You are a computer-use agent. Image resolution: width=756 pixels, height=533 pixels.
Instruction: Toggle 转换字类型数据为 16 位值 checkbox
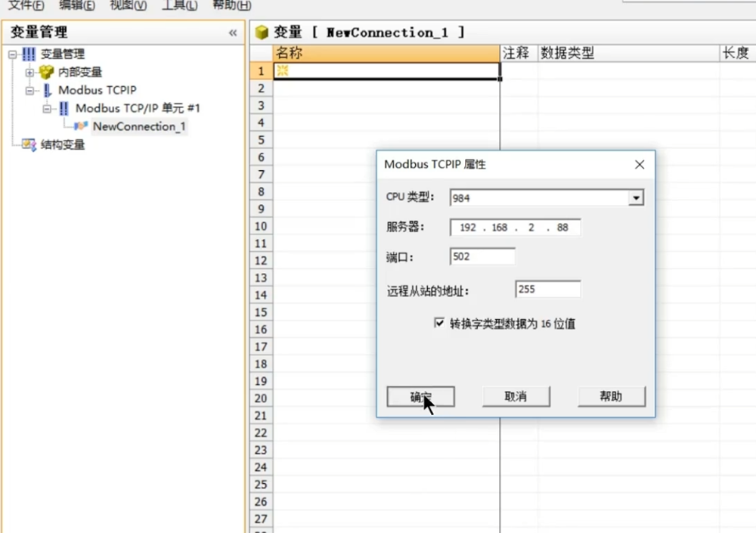pyautogui.click(x=439, y=323)
